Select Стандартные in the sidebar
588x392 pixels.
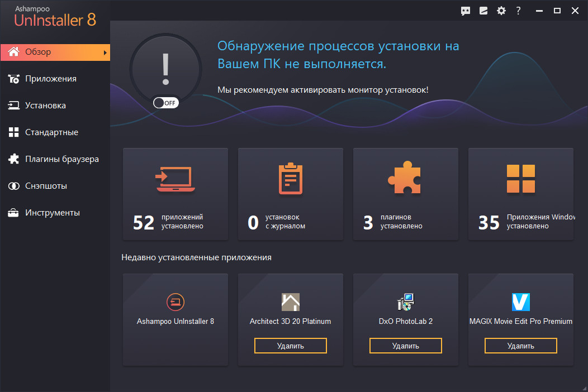pyautogui.click(x=51, y=132)
